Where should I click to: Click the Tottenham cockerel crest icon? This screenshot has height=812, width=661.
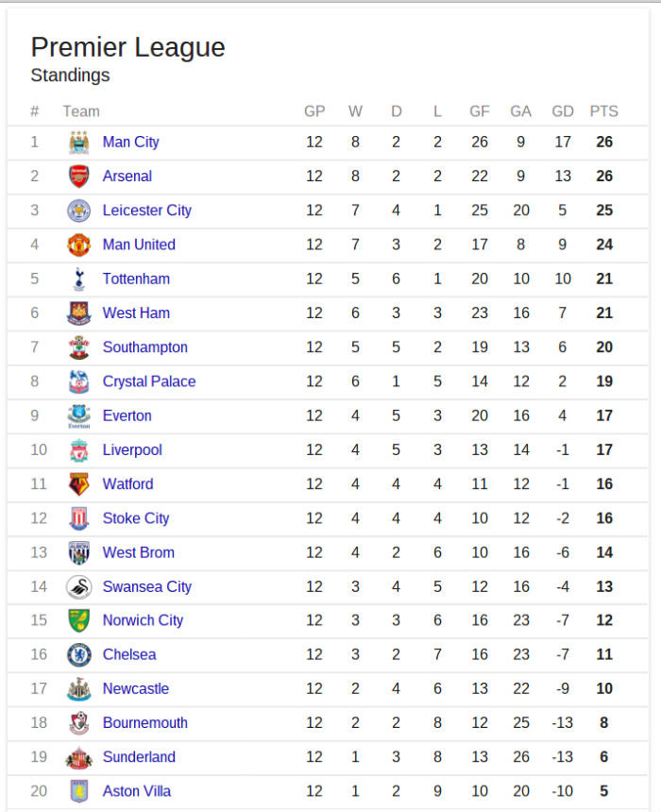coord(78,279)
